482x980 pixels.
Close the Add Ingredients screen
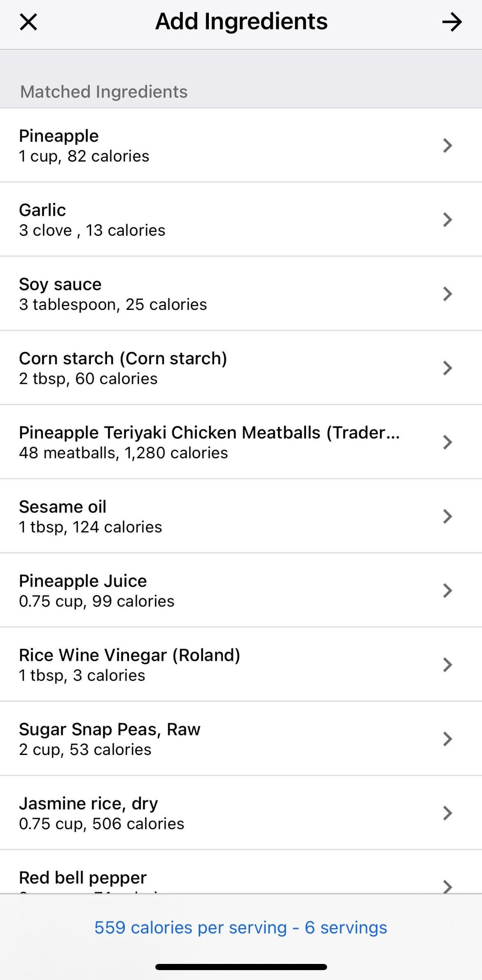click(29, 22)
